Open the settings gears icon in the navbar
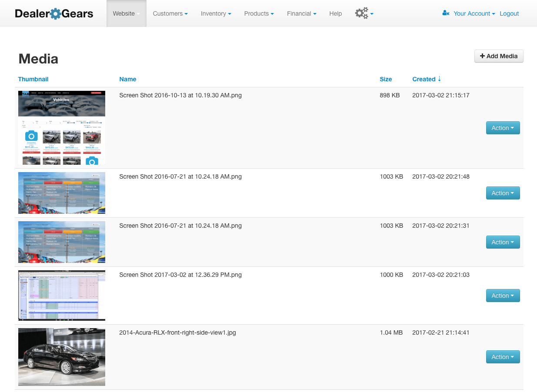537x392 pixels. click(x=361, y=13)
